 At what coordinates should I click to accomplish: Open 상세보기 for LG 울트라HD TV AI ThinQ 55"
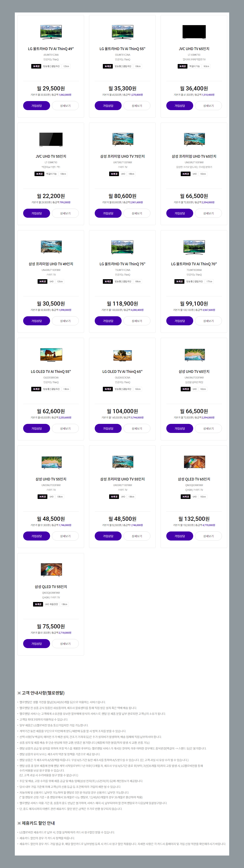[137, 106]
